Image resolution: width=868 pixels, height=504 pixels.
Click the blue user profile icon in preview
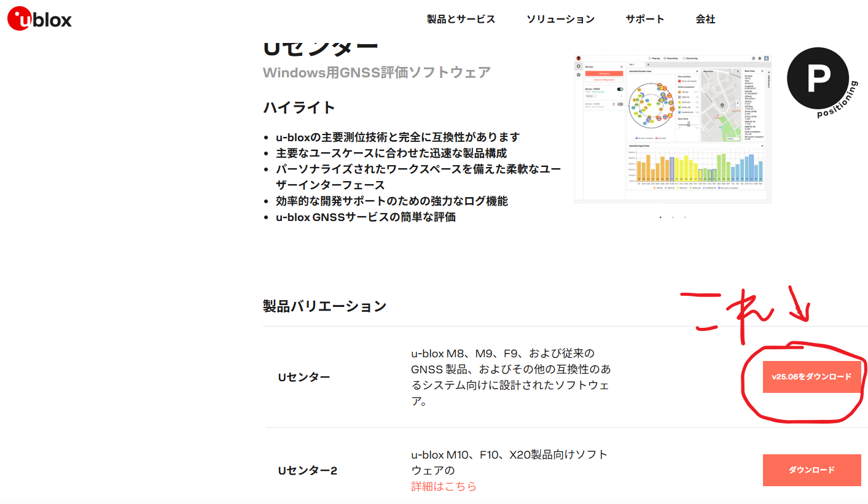(767, 58)
